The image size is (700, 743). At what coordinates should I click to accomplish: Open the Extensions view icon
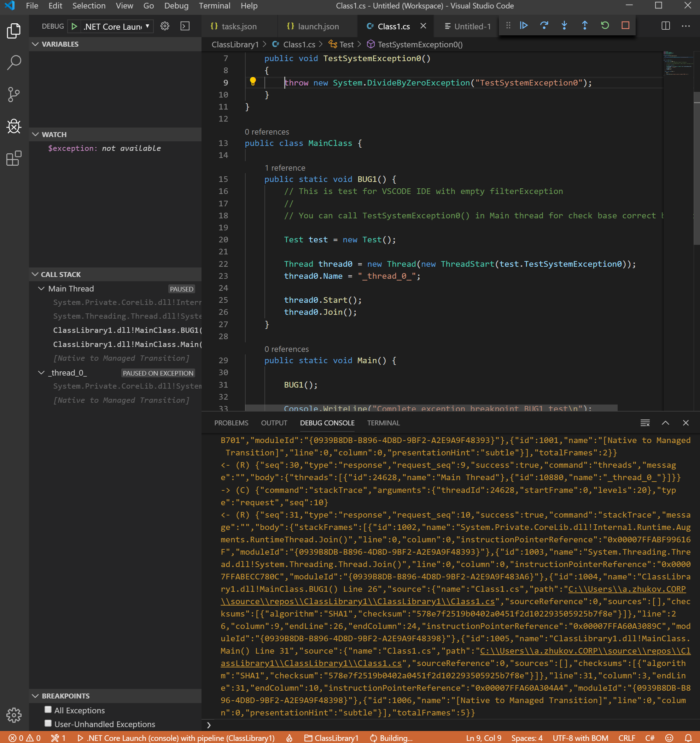(14, 159)
